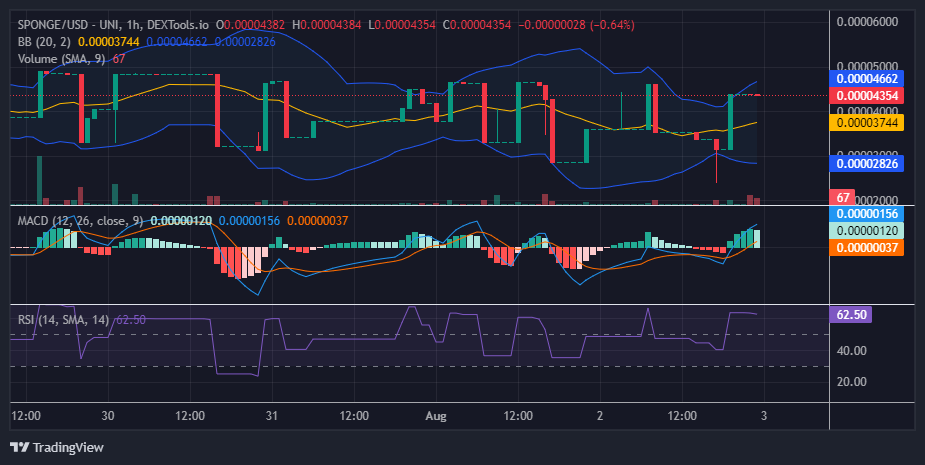Click the BB upper value 0.00004662 in legend

(177, 42)
